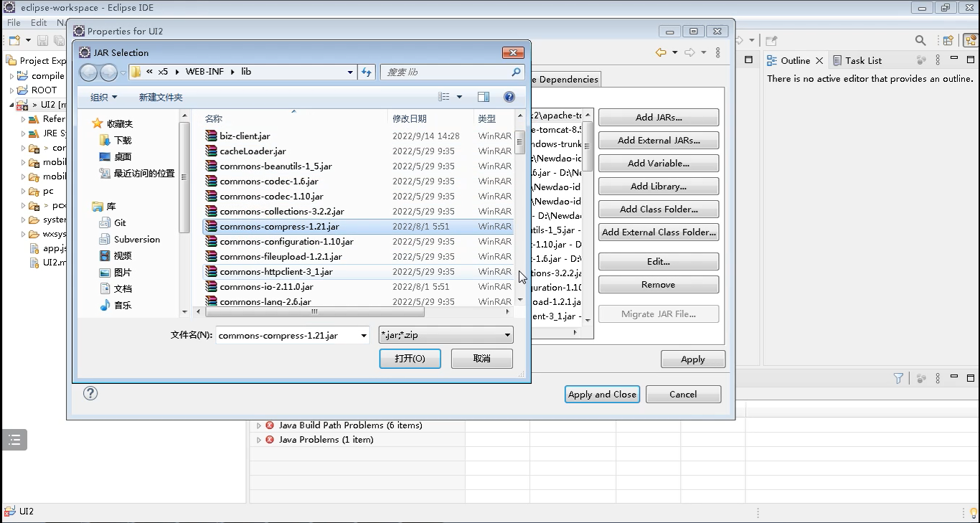
Task: Click the 新建文件夹 new folder button
Action: 161,97
